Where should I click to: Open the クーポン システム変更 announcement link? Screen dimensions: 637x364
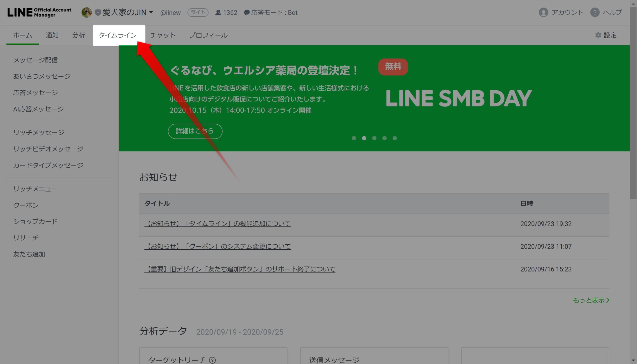tap(217, 247)
